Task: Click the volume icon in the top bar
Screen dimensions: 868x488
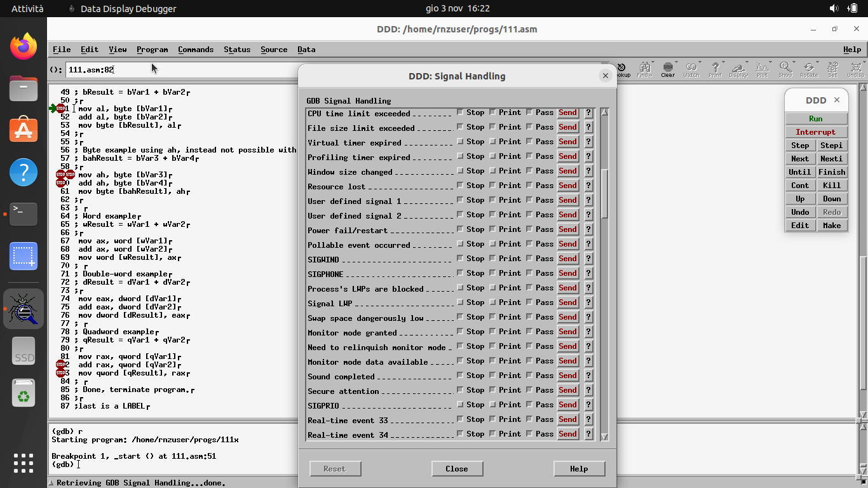Action: click(834, 8)
